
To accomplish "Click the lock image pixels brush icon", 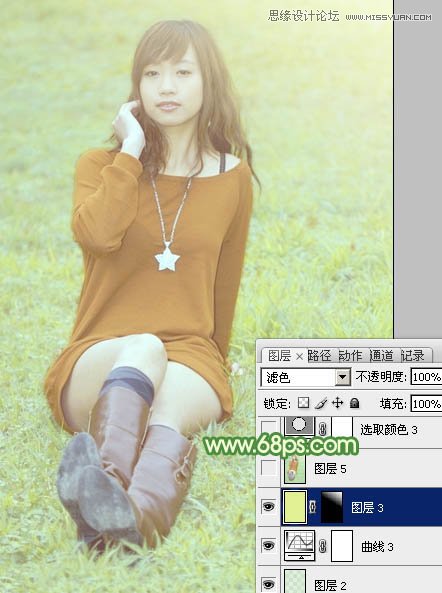I will 321,404.
